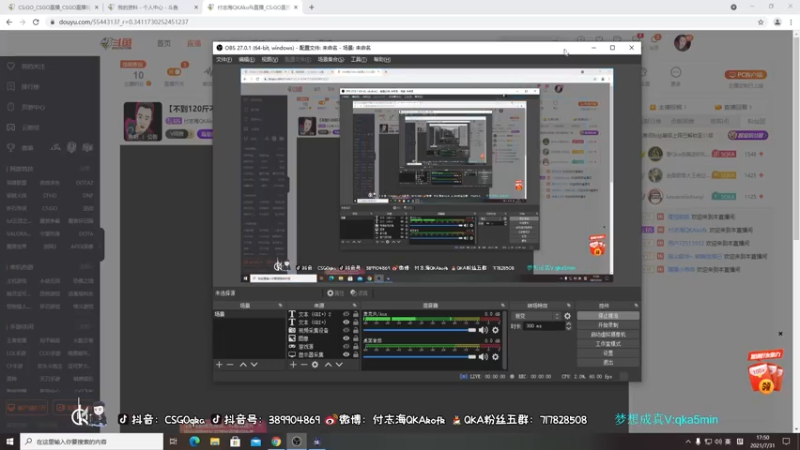Mute Mic/Aux with its speaker icon
Screen dimensions: 800x450
click(483, 330)
